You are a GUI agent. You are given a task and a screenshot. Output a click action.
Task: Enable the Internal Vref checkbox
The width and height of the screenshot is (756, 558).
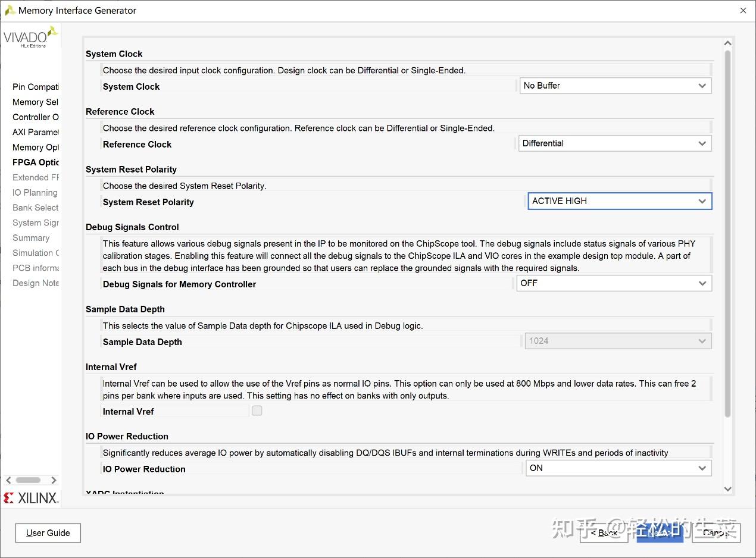(x=257, y=410)
